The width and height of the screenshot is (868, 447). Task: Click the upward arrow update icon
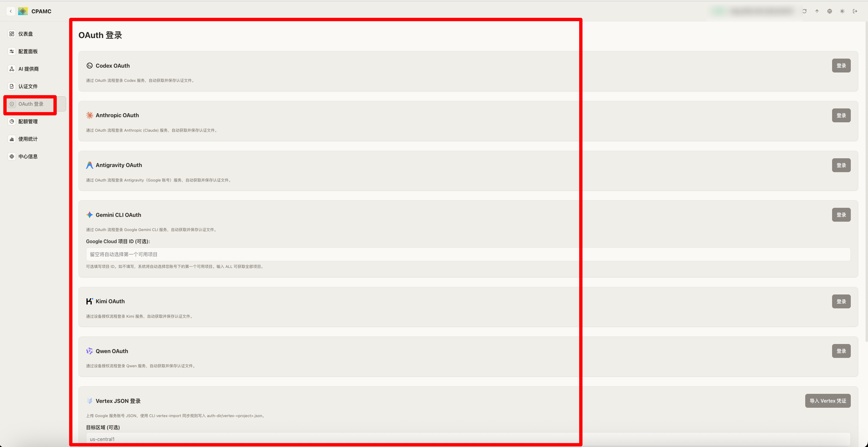(x=817, y=11)
